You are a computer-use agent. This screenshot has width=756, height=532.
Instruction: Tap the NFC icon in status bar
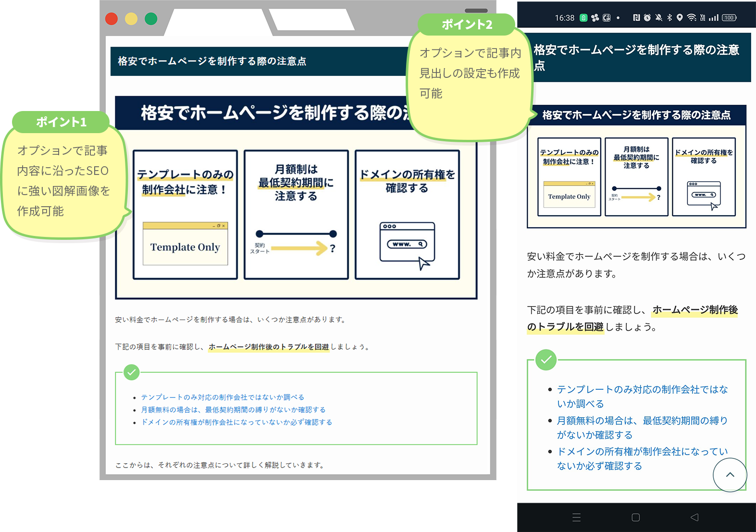[636, 18]
